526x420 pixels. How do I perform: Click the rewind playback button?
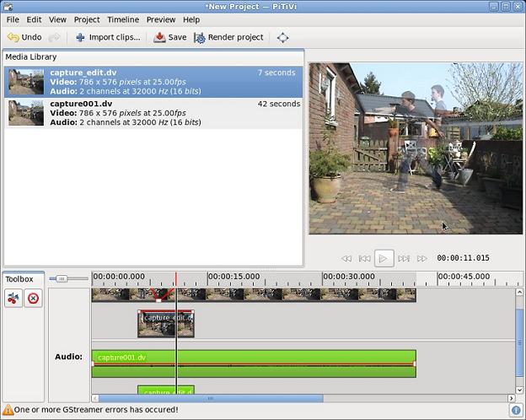click(x=346, y=259)
